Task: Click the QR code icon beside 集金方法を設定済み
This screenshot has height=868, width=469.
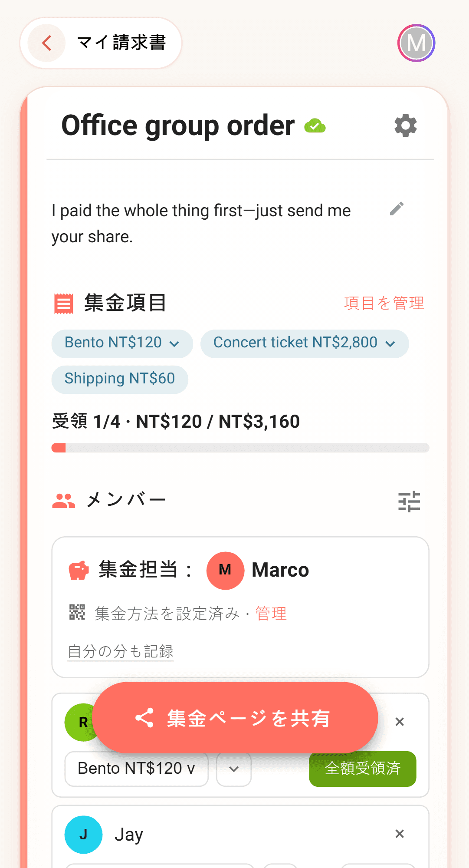Action: coord(77,612)
